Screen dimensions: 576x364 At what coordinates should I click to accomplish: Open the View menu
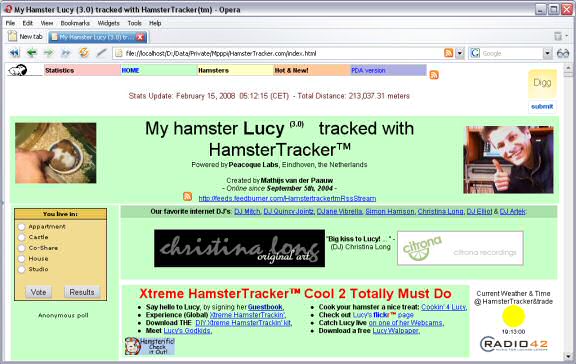tap(47, 23)
